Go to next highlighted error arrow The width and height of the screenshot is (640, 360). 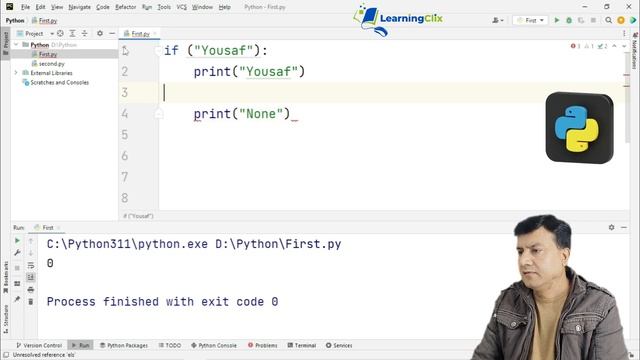click(x=624, y=46)
